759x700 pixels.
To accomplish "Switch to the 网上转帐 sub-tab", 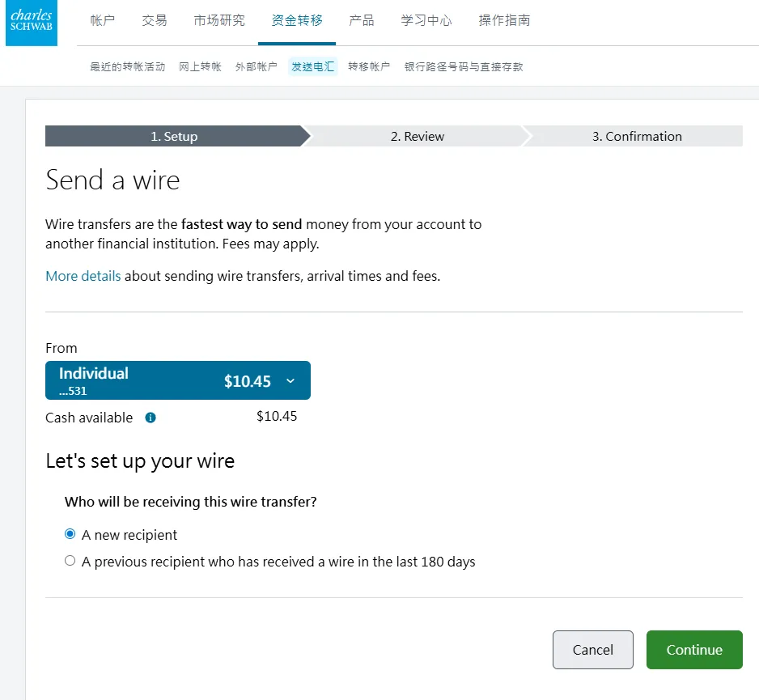I will [x=200, y=66].
